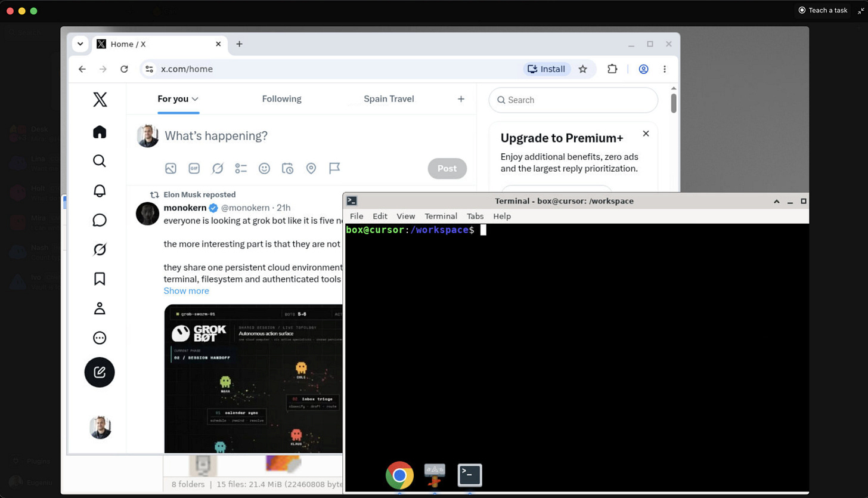Click the X page vertical scrollbar
This screenshot has width=868, height=498.
pyautogui.click(x=674, y=103)
